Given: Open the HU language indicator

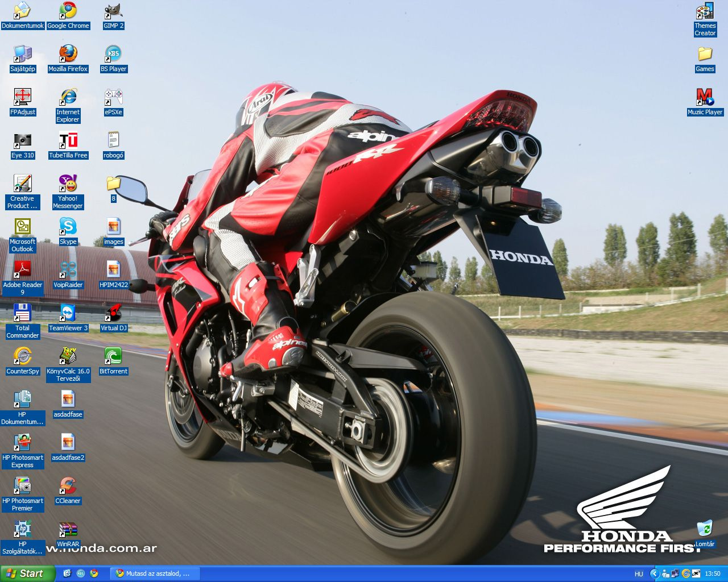Looking at the screenshot, I should [x=639, y=574].
